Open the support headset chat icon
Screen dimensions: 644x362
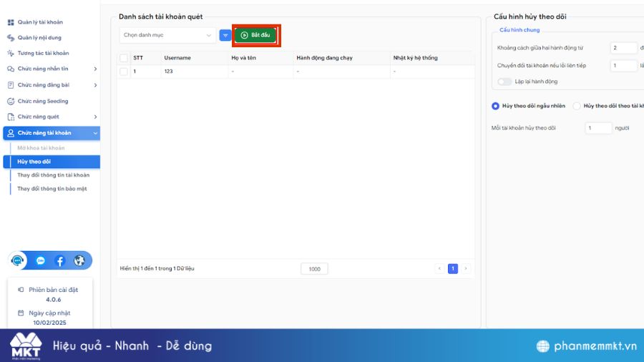19,261
